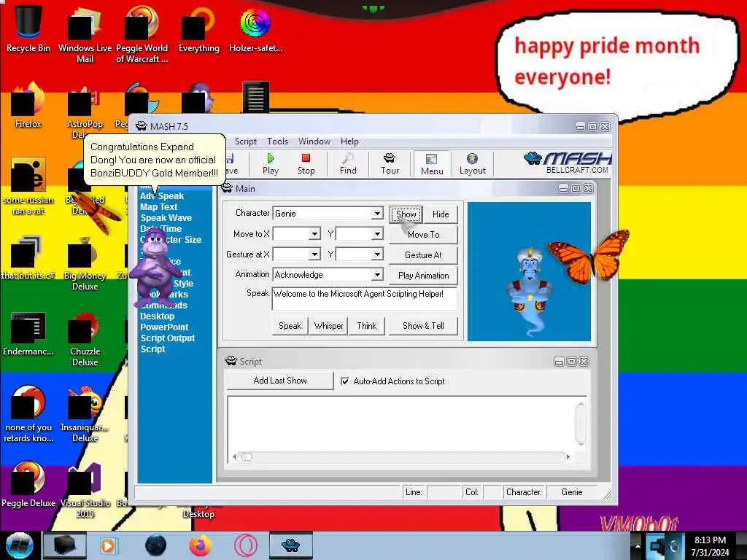Open the Find tool in MASH toolbar
This screenshot has width=747, height=560.
click(348, 164)
